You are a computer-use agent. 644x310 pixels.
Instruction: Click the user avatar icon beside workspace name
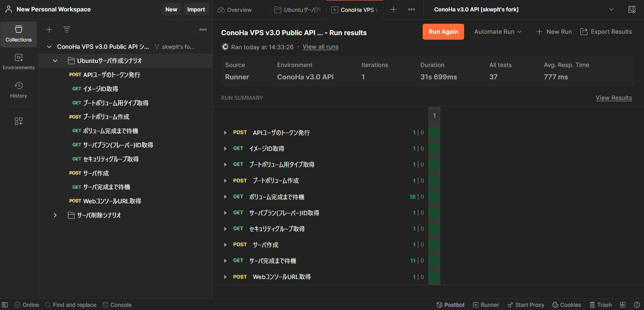(x=8, y=9)
